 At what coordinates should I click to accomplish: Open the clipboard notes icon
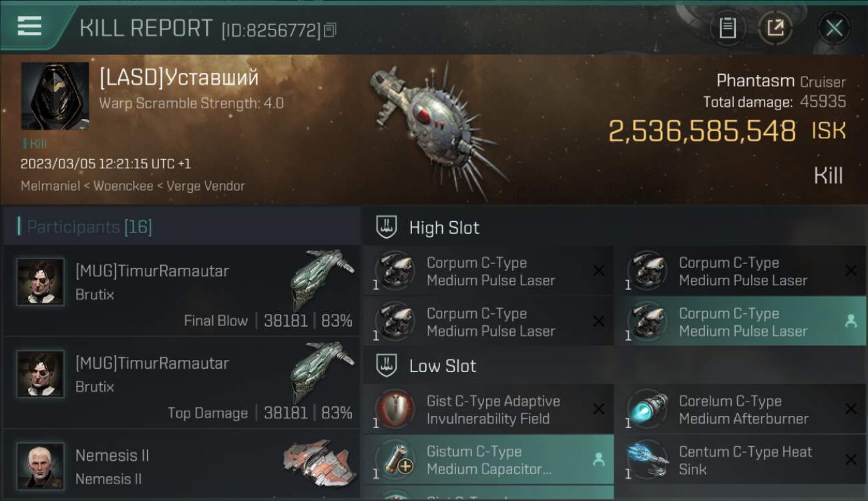[x=727, y=28]
